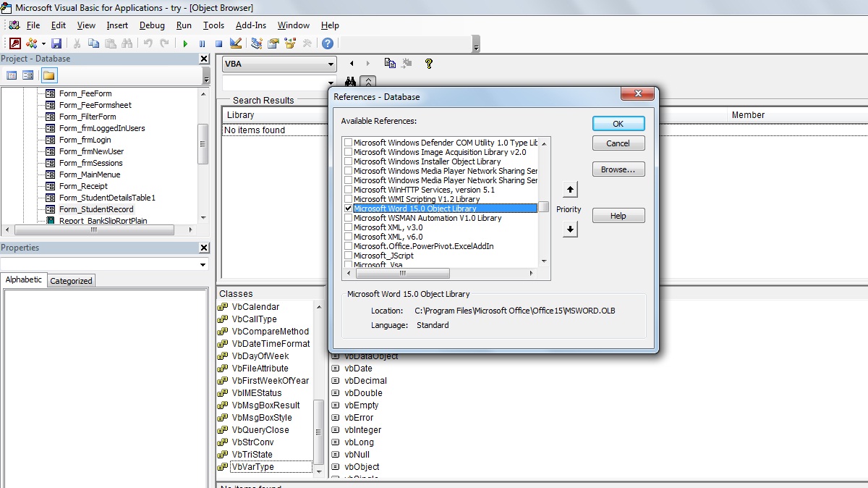Click the Find binoculars in the main toolbar
This screenshot has height=488, width=868.
point(127,43)
